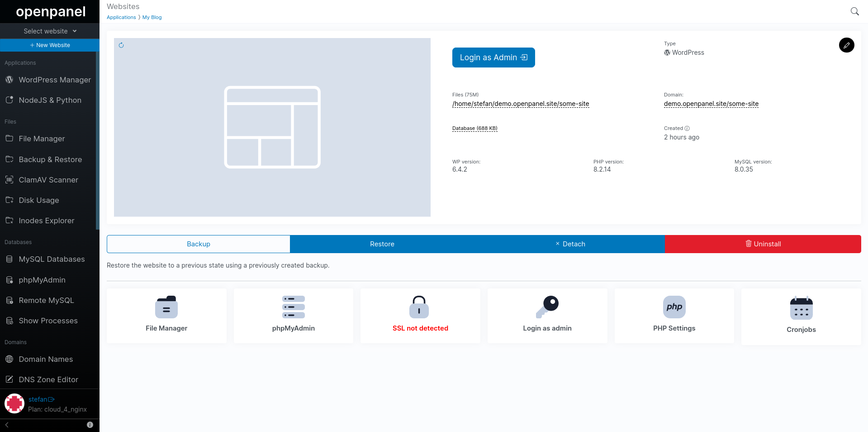Open the search magnifier icon
This screenshot has height=432, width=868.
click(854, 11)
